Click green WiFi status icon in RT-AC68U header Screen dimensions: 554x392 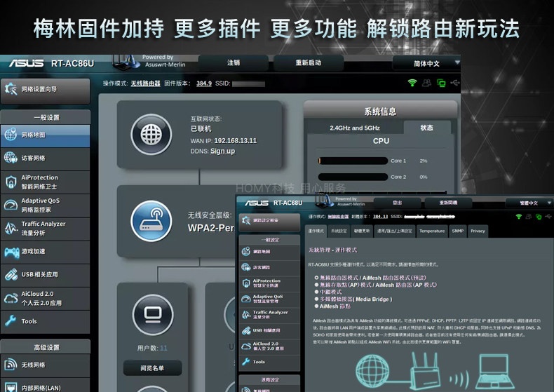pos(519,217)
